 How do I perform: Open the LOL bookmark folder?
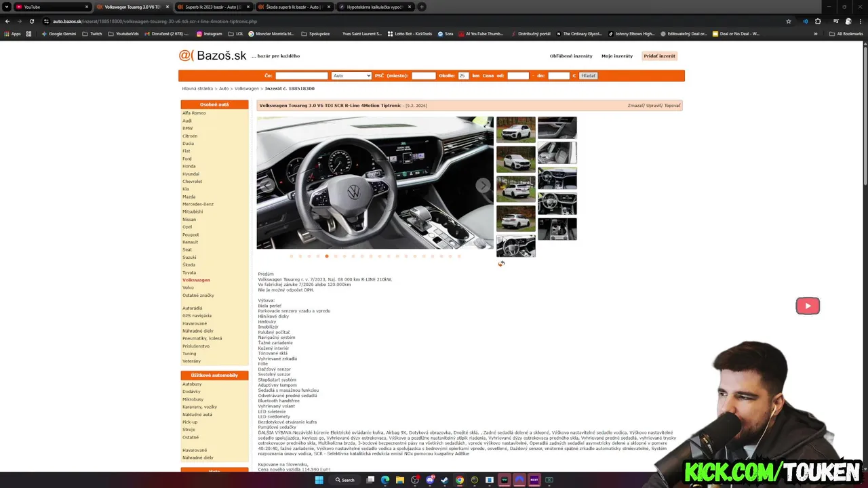[236, 33]
